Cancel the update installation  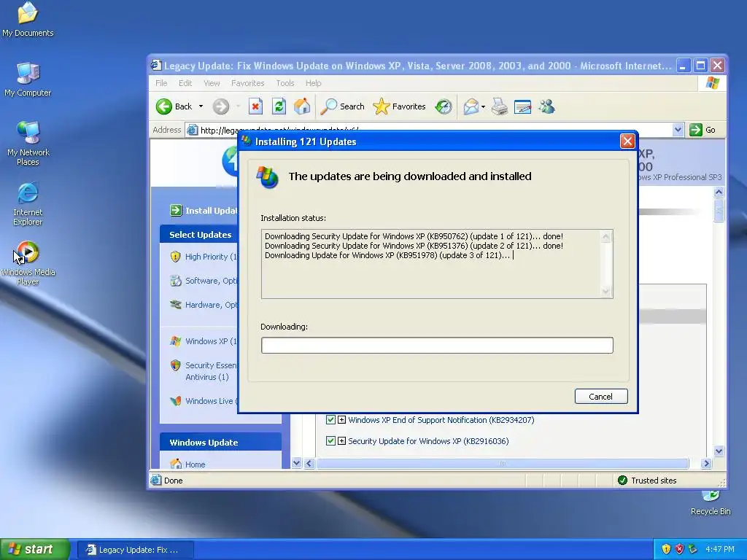coord(601,396)
